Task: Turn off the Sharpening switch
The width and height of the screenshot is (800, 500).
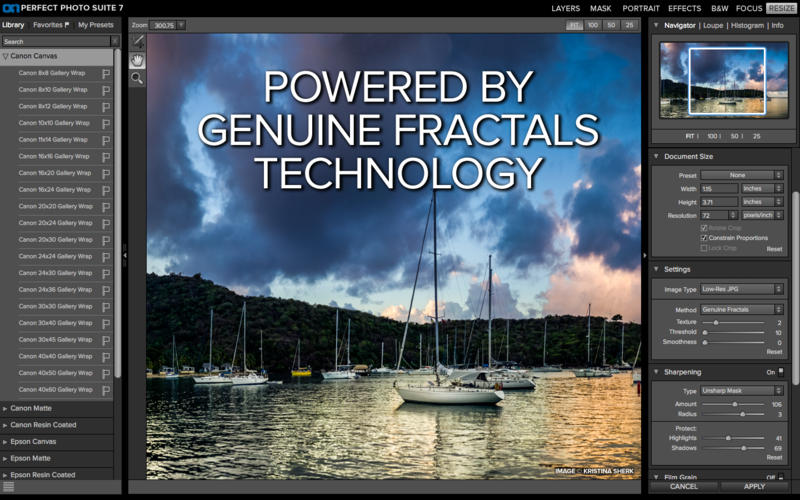Action: (x=781, y=372)
